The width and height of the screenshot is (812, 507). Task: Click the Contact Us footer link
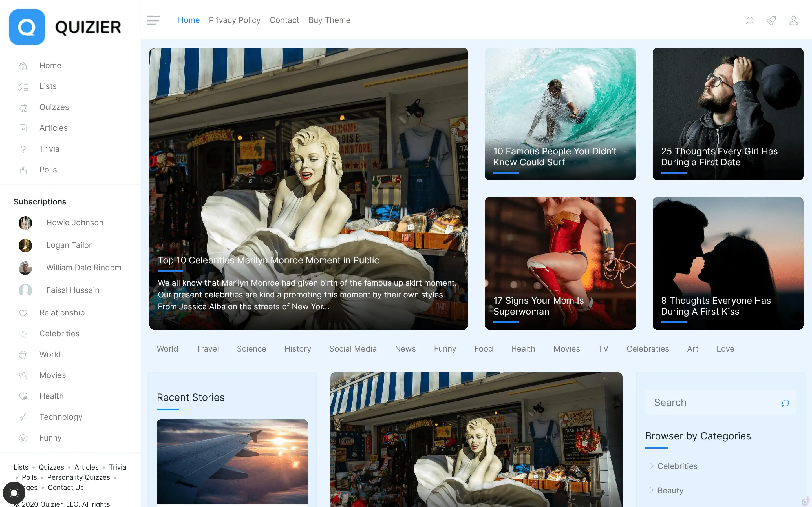(x=65, y=487)
